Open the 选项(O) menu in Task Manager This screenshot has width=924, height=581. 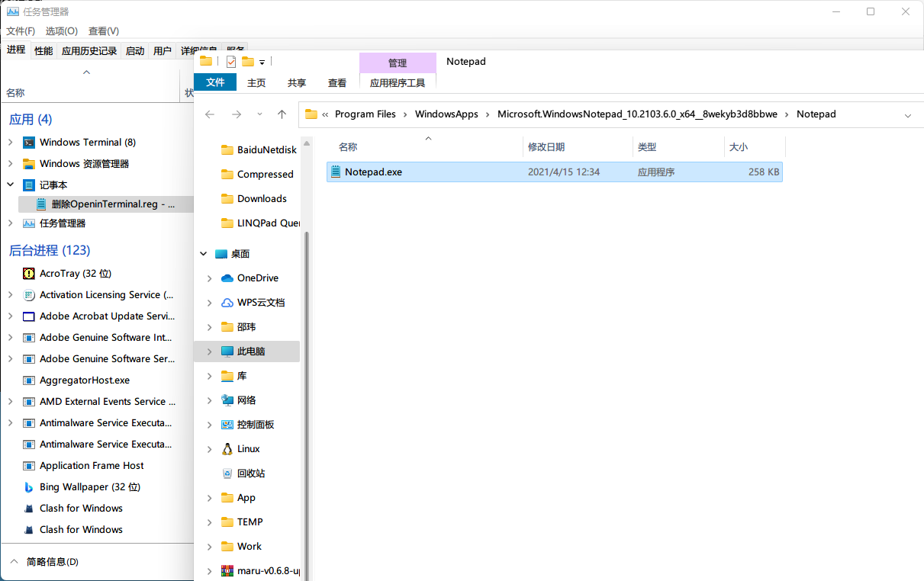click(x=61, y=30)
